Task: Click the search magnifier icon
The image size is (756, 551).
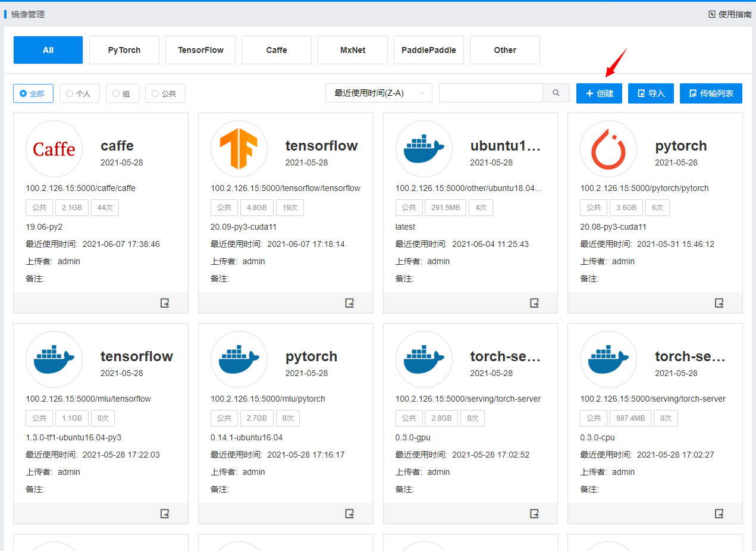Action: [x=556, y=93]
